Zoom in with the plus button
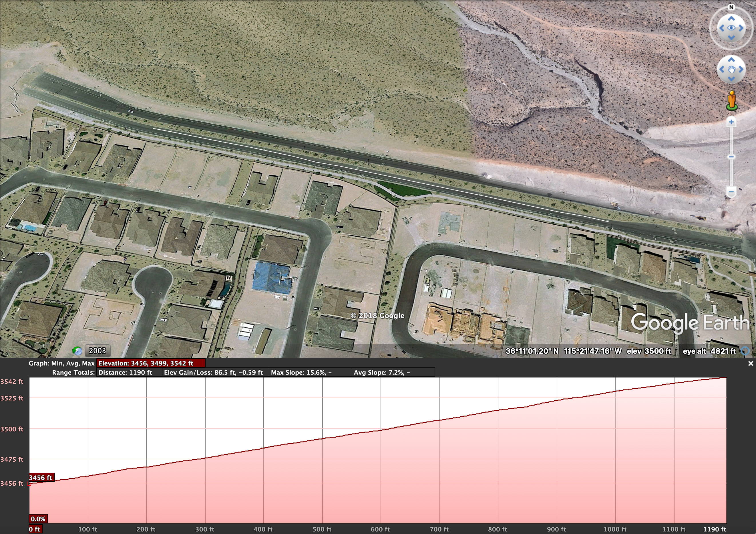The width and height of the screenshot is (756, 534). (731, 122)
